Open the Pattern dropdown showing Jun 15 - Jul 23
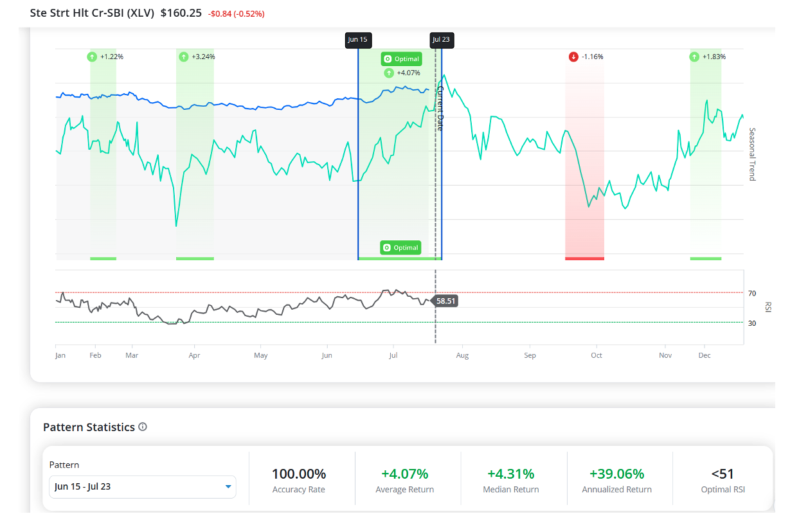 click(x=143, y=486)
